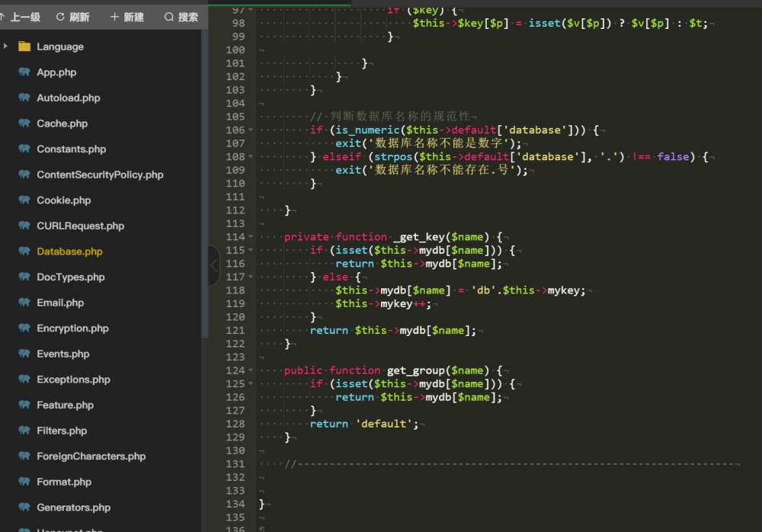The height and width of the screenshot is (532, 762).
Task: Fold the else block at line 117
Action: tap(251, 277)
